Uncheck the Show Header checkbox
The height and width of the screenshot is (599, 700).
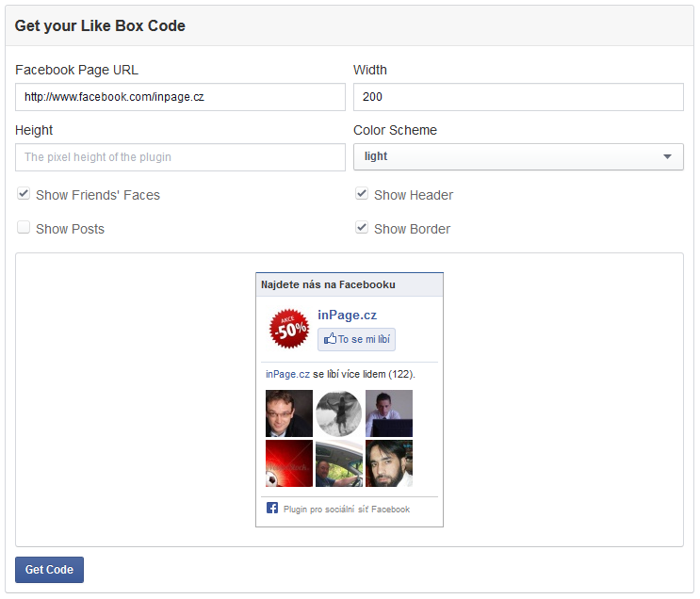362,194
